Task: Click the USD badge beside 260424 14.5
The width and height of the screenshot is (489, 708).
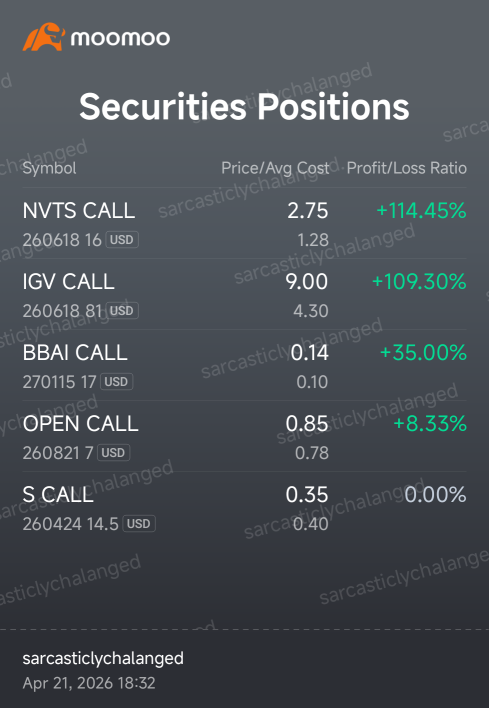Action: pos(139,524)
